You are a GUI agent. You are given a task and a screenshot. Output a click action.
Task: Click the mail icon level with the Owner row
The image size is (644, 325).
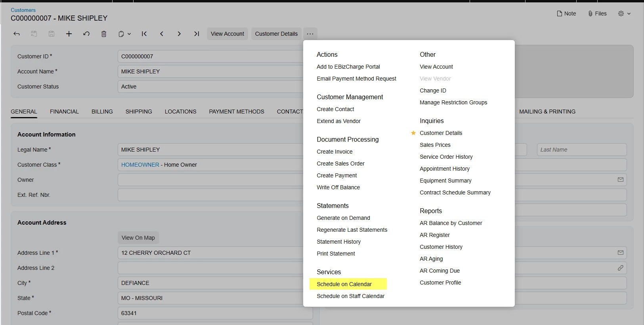(621, 180)
